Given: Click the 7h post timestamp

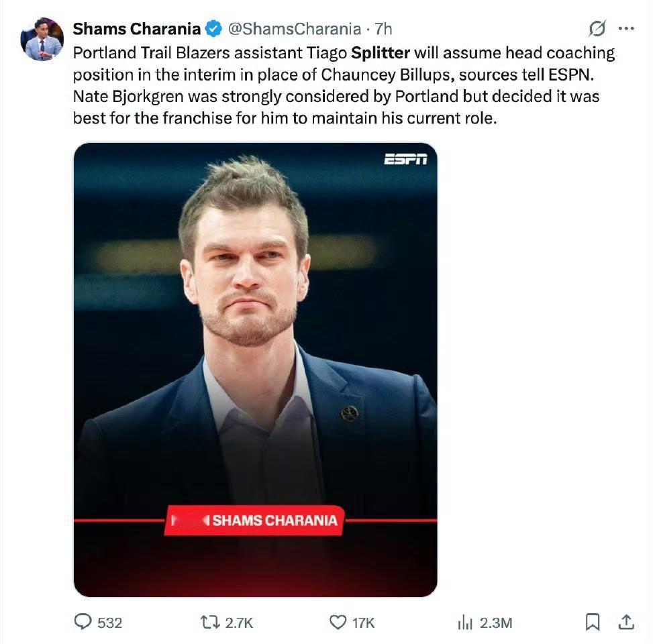Looking at the screenshot, I should [x=383, y=29].
